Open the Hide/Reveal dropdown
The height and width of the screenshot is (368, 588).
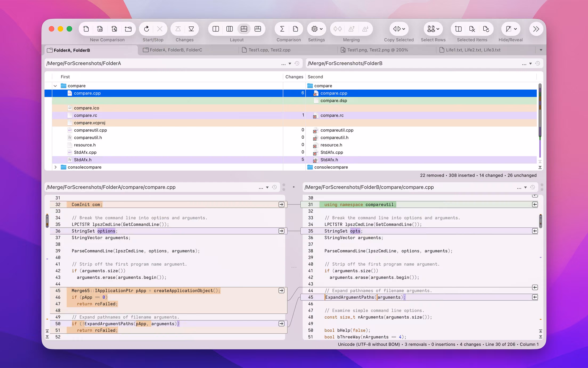click(511, 29)
